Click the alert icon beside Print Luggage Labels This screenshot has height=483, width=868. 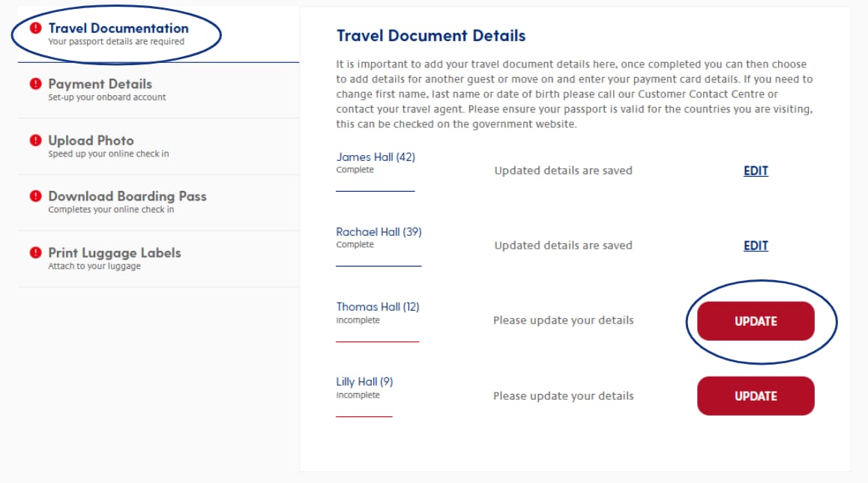[x=35, y=252]
